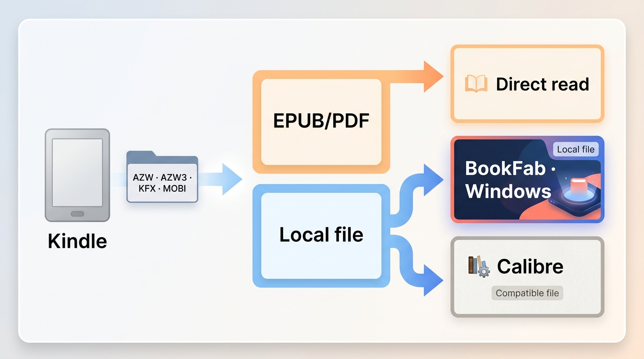Click the Kindle text label

(77, 241)
